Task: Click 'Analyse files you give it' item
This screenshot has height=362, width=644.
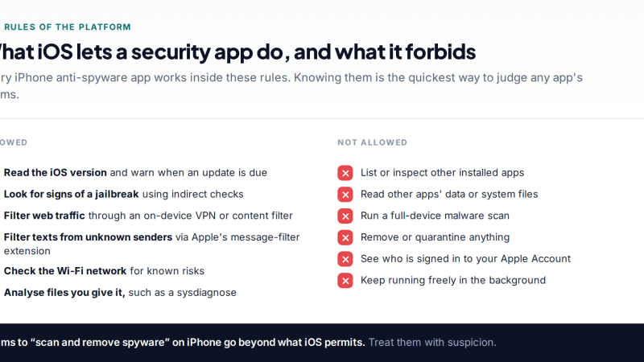Action: click(120, 293)
